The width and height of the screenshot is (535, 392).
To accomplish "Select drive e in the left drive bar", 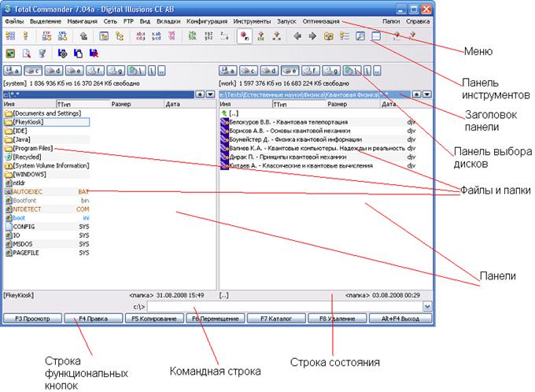I will tap(75, 71).
